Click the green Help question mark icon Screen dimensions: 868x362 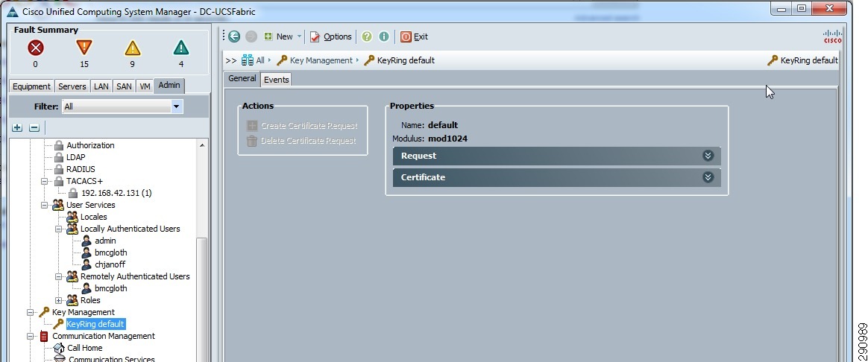(366, 36)
